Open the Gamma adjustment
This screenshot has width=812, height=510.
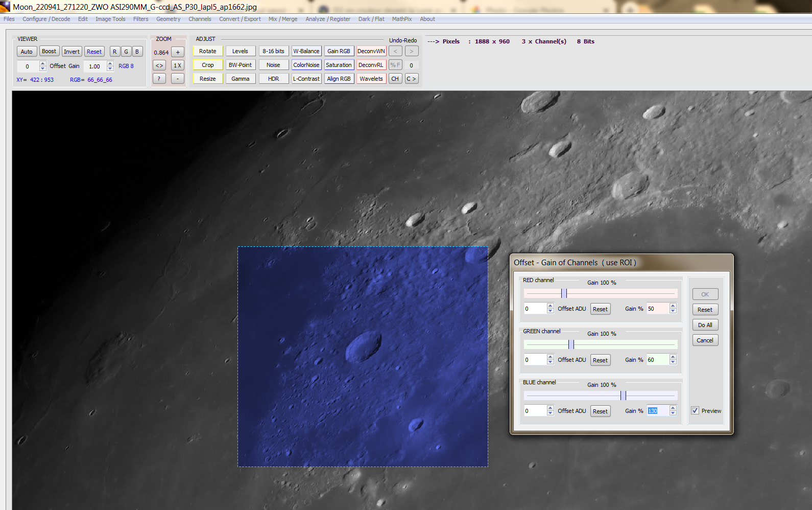click(x=241, y=79)
